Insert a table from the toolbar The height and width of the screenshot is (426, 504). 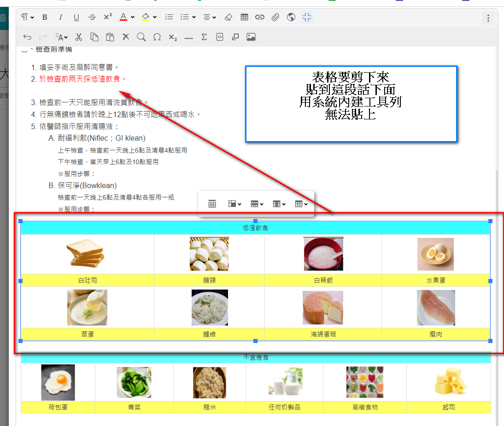click(244, 18)
